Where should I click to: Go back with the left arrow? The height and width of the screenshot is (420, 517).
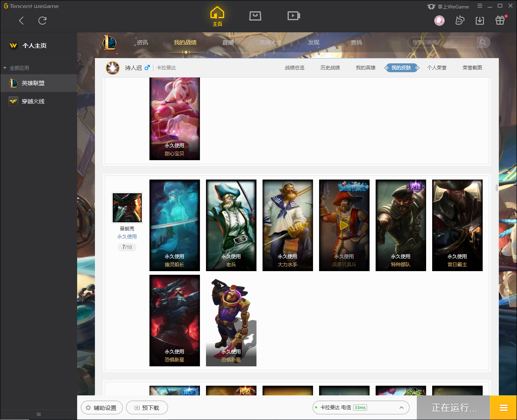(21, 21)
